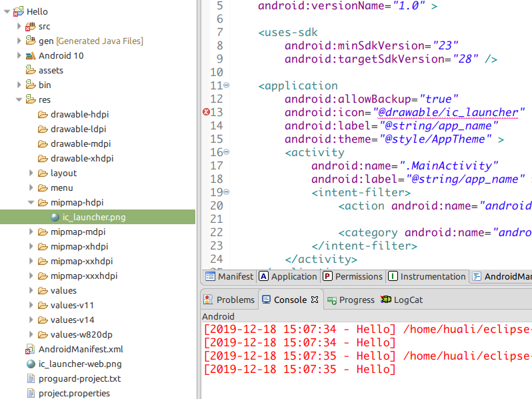
Task: Collapse the mipmap-hdpi folder
Action: [x=31, y=202]
